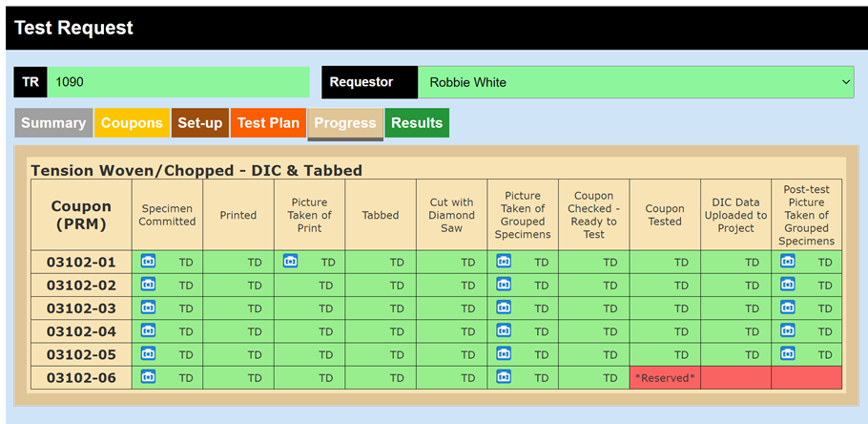Open 03102-02 post-test picture camera icon
The image size is (868, 424).
pyautogui.click(x=788, y=284)
